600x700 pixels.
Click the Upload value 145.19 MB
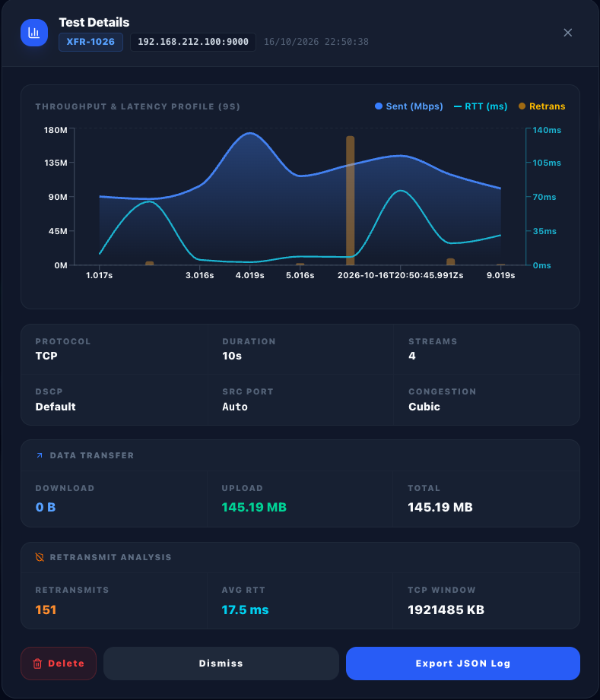[254, 507]
